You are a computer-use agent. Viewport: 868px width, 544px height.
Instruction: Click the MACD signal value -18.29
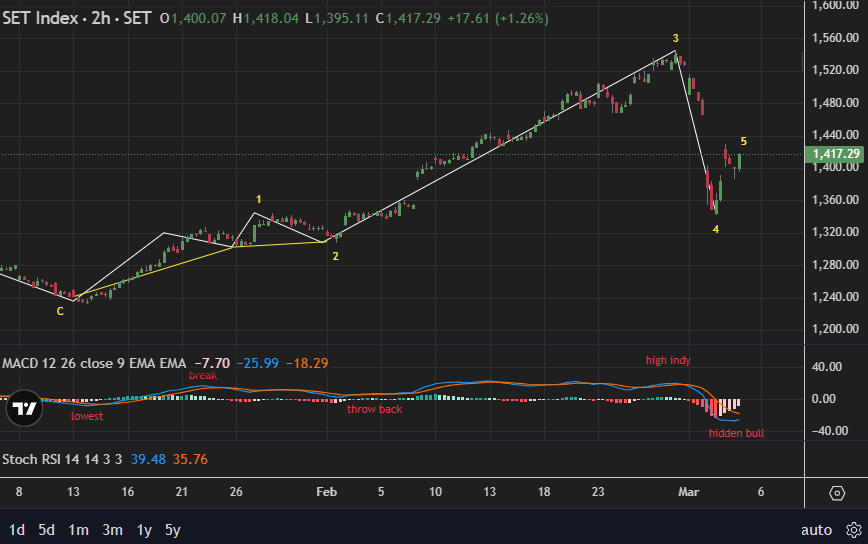[x=307, y=363]
